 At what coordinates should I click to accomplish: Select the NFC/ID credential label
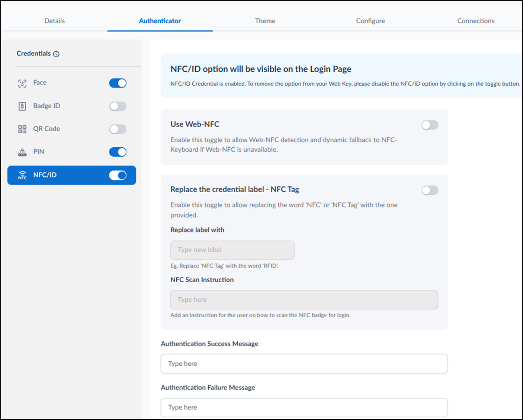click(45, 175)
